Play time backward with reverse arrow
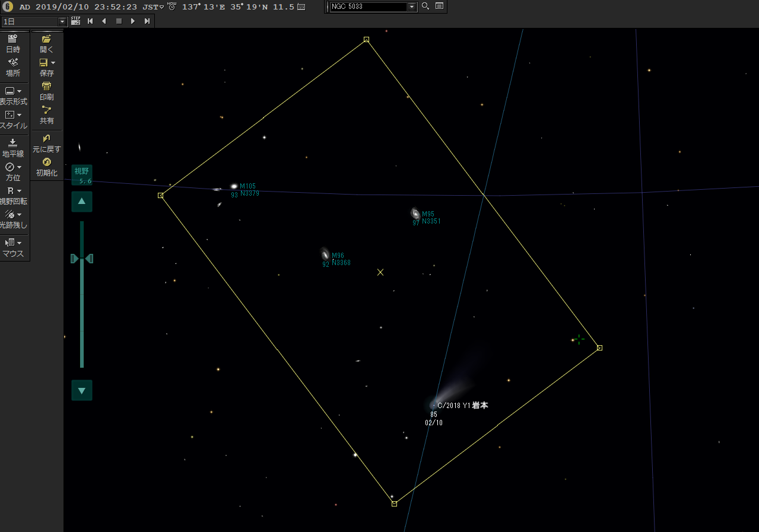Image resolution: width=759 pixels, height=532 pixels. coord(104,21)
